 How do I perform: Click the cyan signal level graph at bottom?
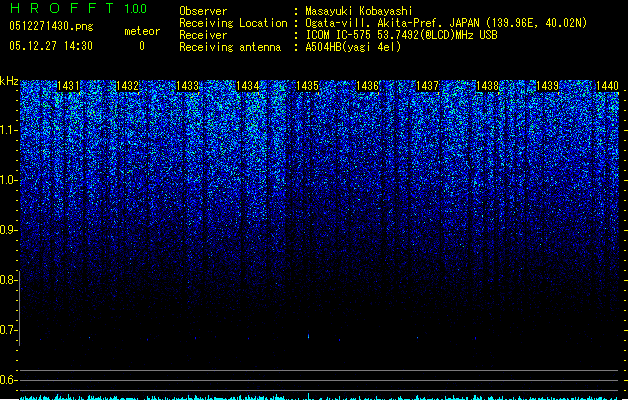(x=320, y=397)
